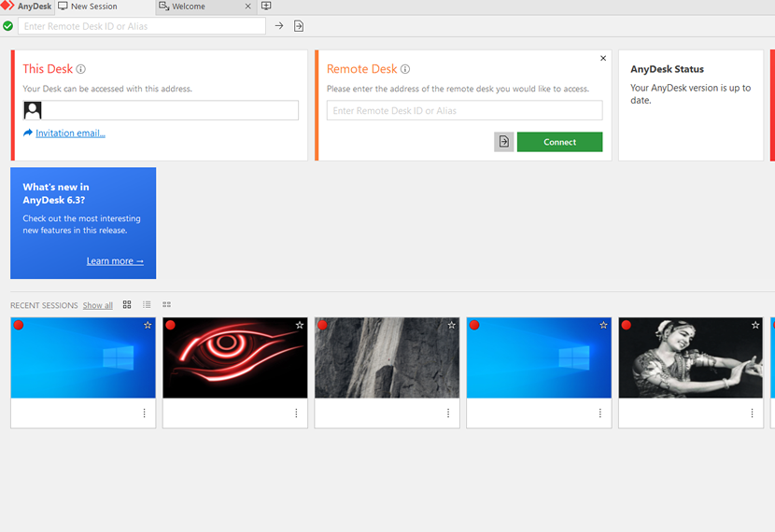Image resolution: width=775 pixels, height=532 pixels.
Task: Click the file transfer icon in the top toolbar
Action: pyautogui.click(x=299, y=26)
